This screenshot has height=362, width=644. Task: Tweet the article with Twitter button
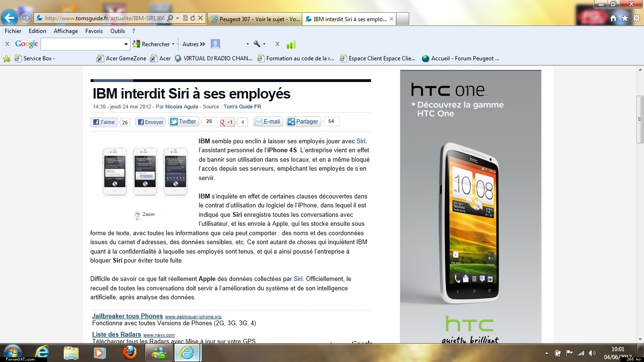point(184,122)
